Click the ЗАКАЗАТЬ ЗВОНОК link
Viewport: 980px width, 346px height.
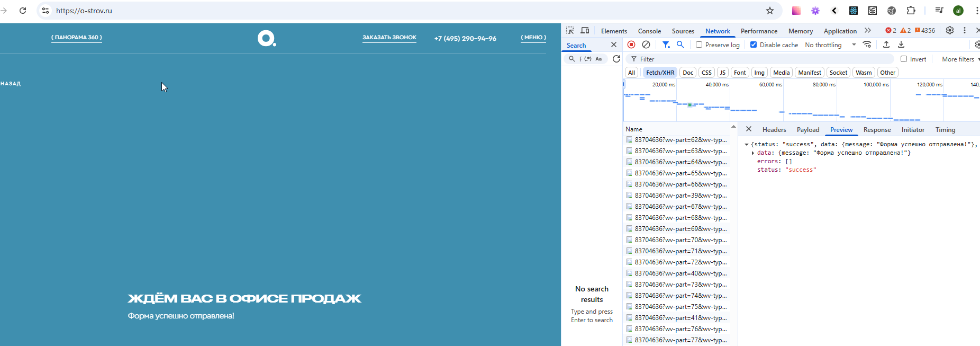coord(389,38)
